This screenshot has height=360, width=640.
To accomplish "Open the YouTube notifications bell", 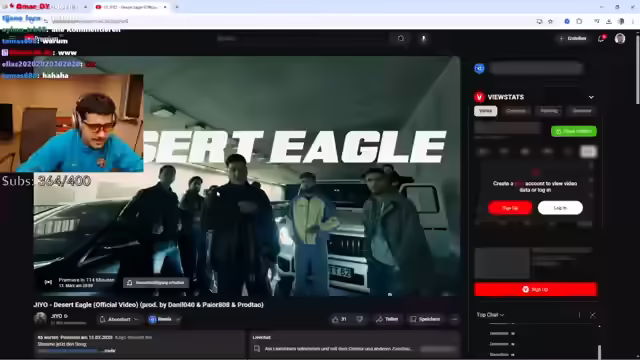I will click(x=601, y=38).
